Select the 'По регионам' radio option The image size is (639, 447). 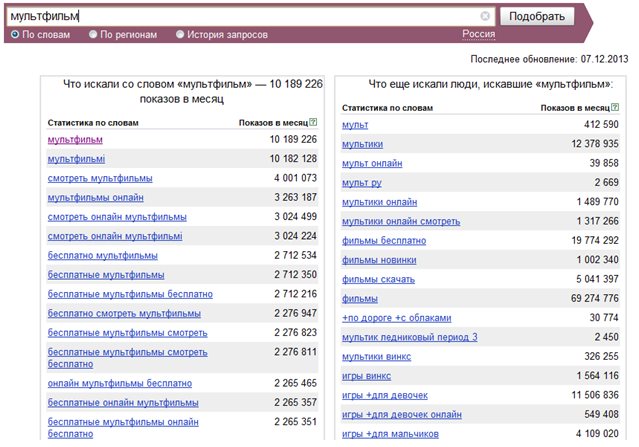coord(93,34)
